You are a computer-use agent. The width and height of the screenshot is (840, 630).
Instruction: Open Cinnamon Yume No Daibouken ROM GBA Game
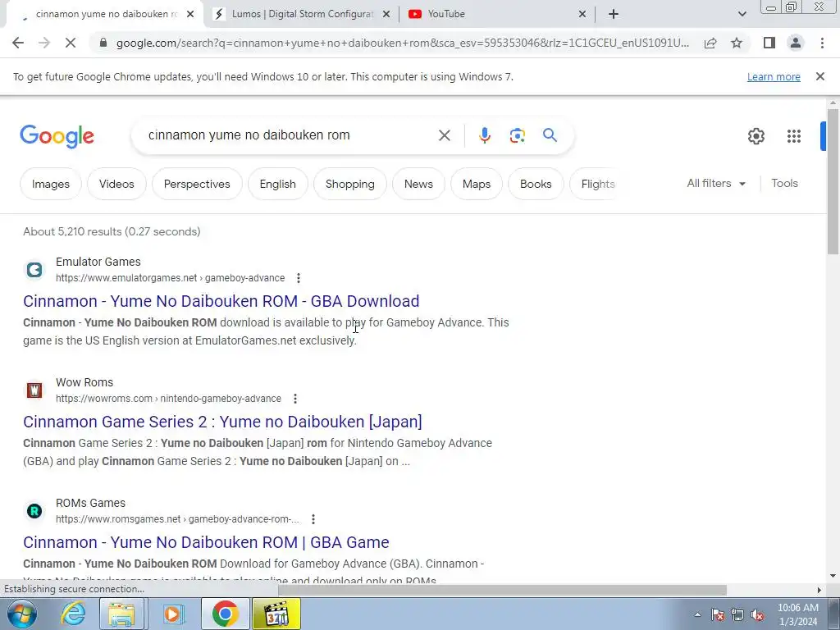206,542
